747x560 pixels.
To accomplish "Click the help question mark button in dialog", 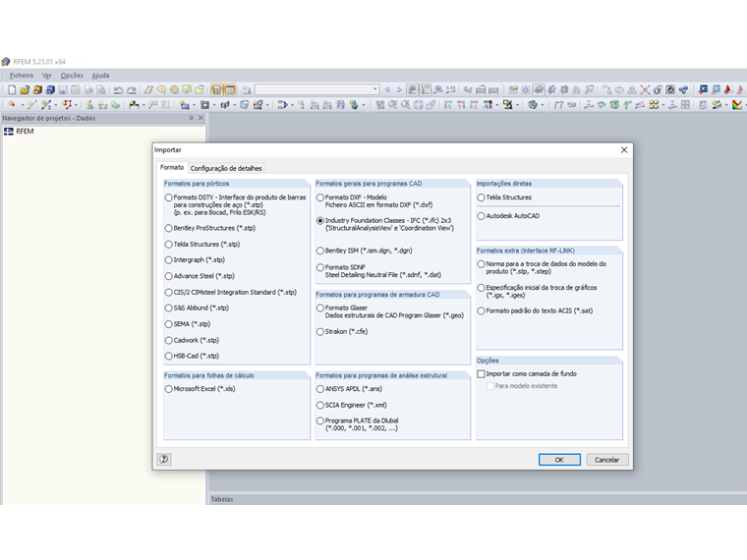I will [164, 459].
